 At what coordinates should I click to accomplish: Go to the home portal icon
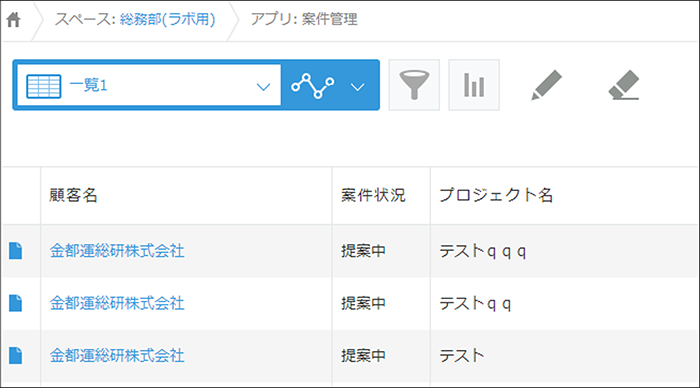point(13,20)
